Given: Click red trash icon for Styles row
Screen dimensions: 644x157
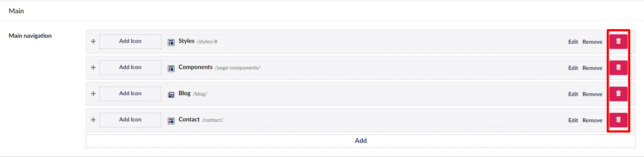Looking at the screenshot, I should 618,41.
